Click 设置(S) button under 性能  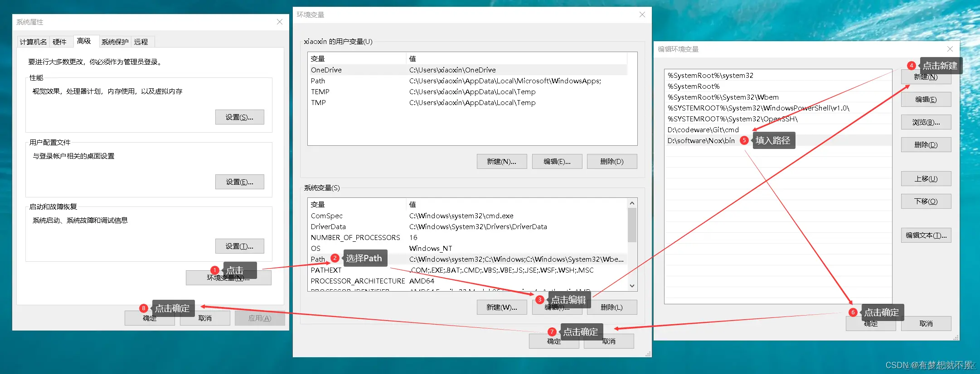click(x=239, y=117)
